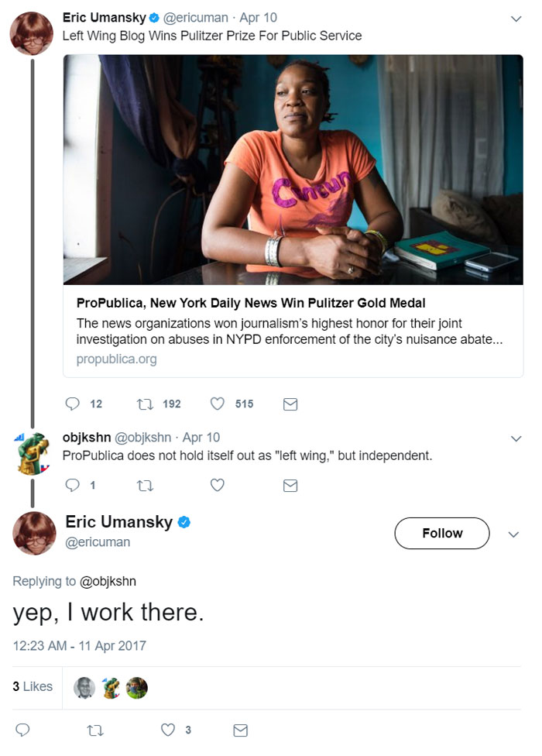542x756 pixels.
Task: Expand options on the Pulitzer tweet
Action: 516,17
